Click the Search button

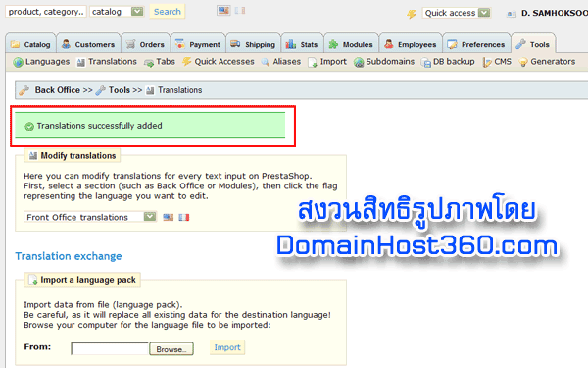(x=168, y=12)
